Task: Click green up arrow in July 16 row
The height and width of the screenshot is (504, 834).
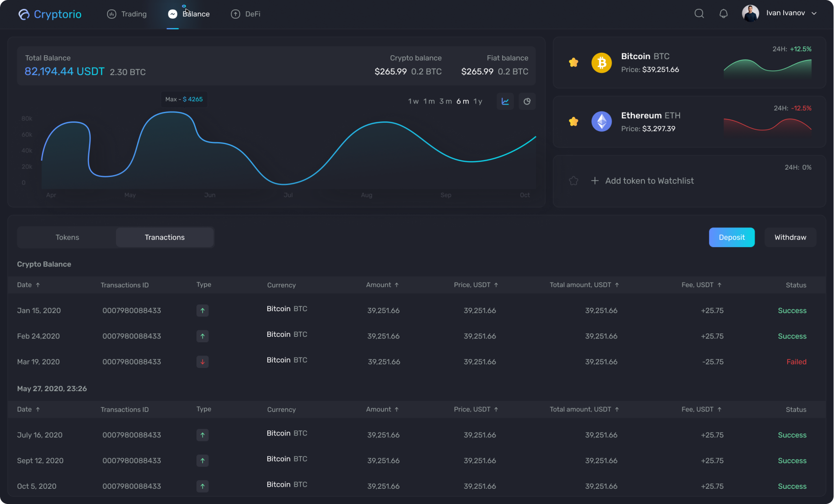Action: coord(202,435)
